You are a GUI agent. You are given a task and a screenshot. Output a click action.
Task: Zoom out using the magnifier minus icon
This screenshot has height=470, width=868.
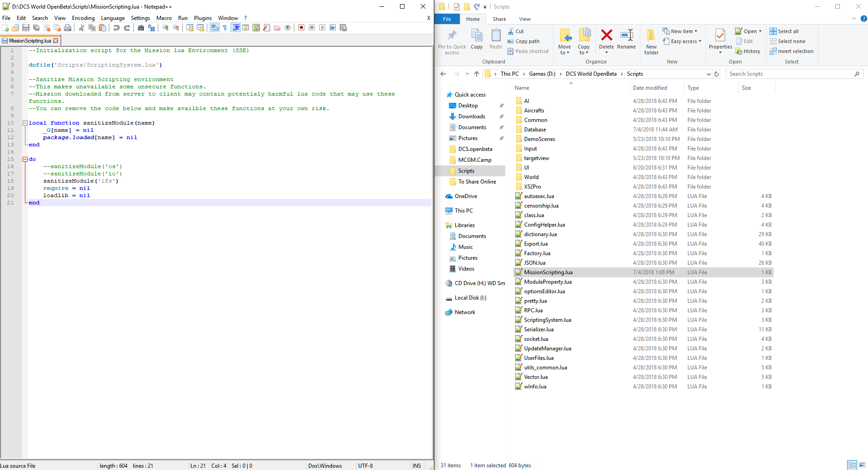tap(176, 28)
